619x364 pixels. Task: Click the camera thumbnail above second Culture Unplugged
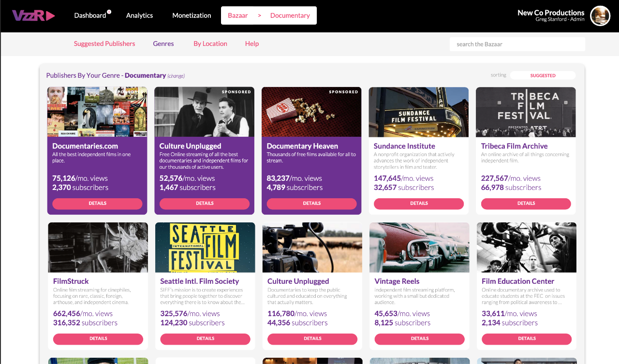point(312,247)
